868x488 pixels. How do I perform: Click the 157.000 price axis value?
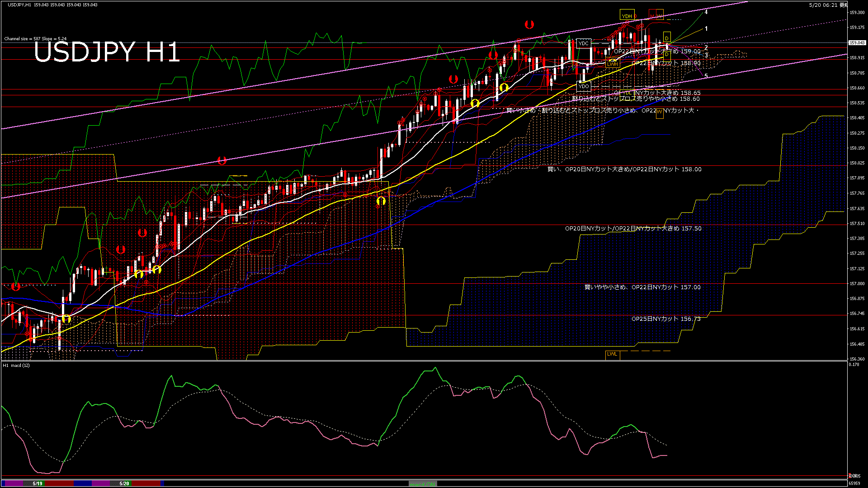pyautogui.click(x=857, y=284)
